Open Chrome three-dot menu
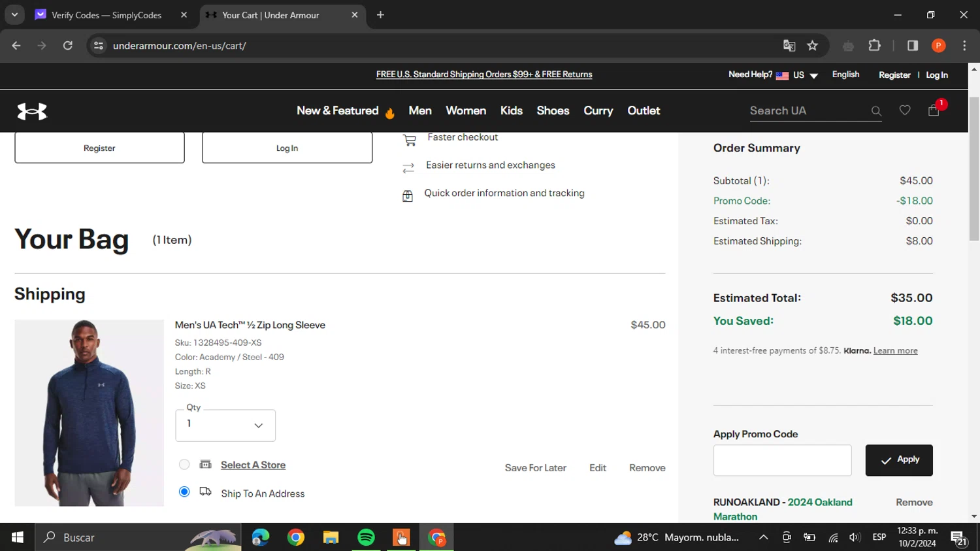980x551 pixels. coord(964,46)
